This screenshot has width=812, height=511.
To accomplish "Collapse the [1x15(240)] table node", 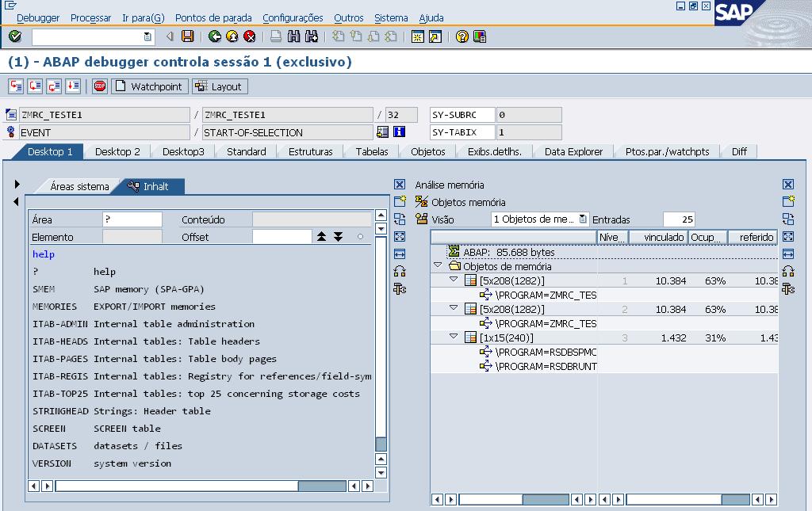I will (454, 337).
